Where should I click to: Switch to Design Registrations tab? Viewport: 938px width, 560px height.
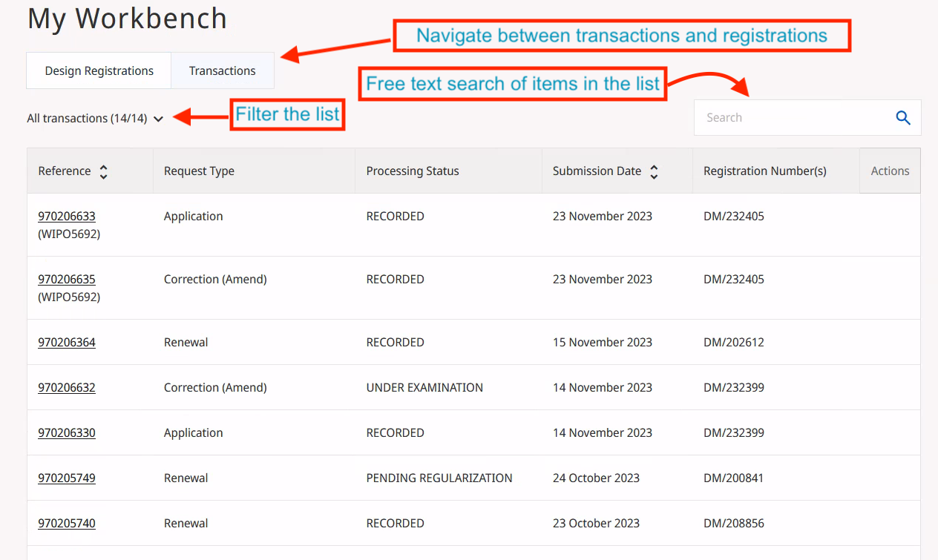click(99, 71)
